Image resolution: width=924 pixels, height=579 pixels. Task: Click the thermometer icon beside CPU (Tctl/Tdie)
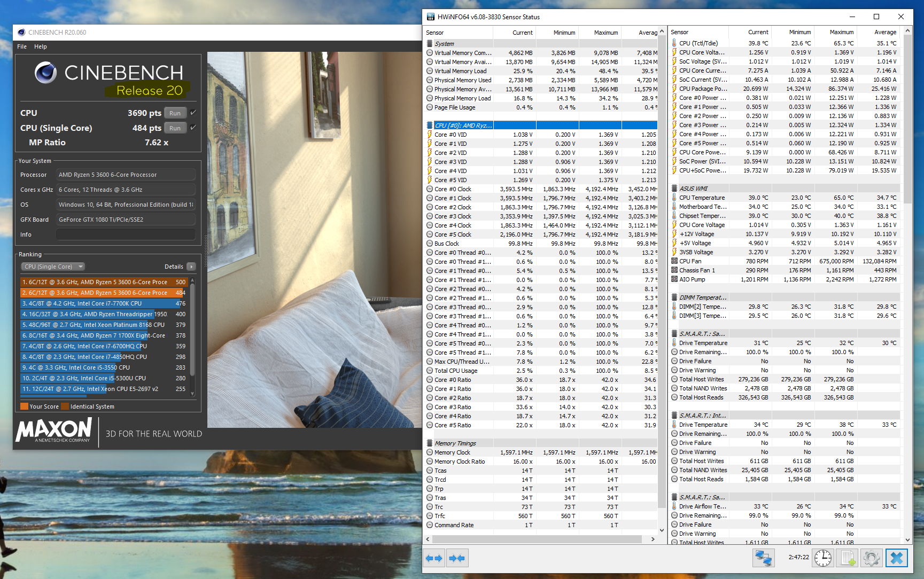click(x=674, y=43)
